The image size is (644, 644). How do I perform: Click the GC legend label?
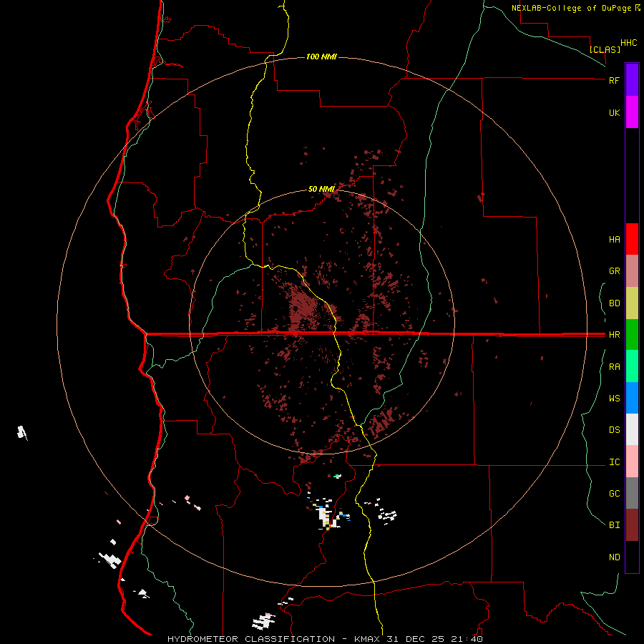(614, 494)
